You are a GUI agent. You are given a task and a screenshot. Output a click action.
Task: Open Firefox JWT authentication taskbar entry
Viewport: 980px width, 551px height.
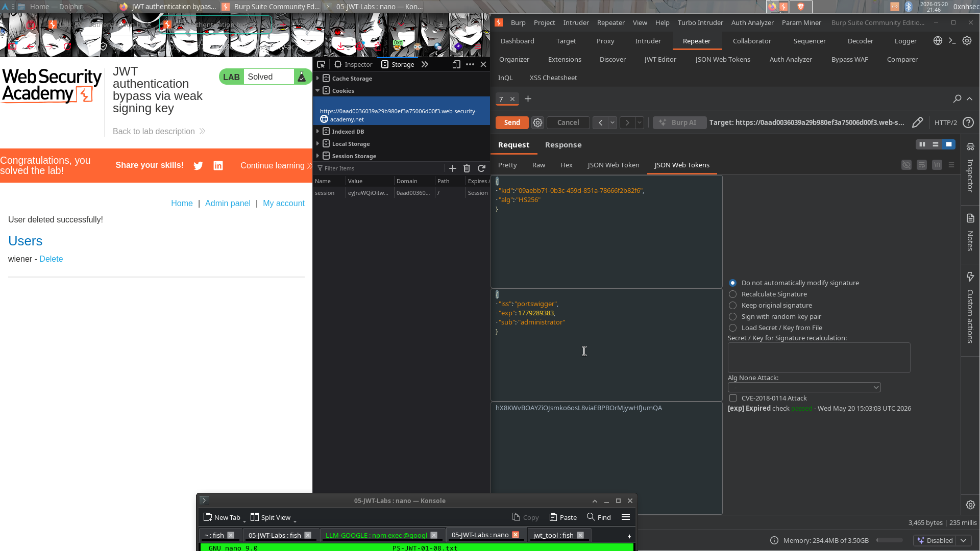click(168, 7)
